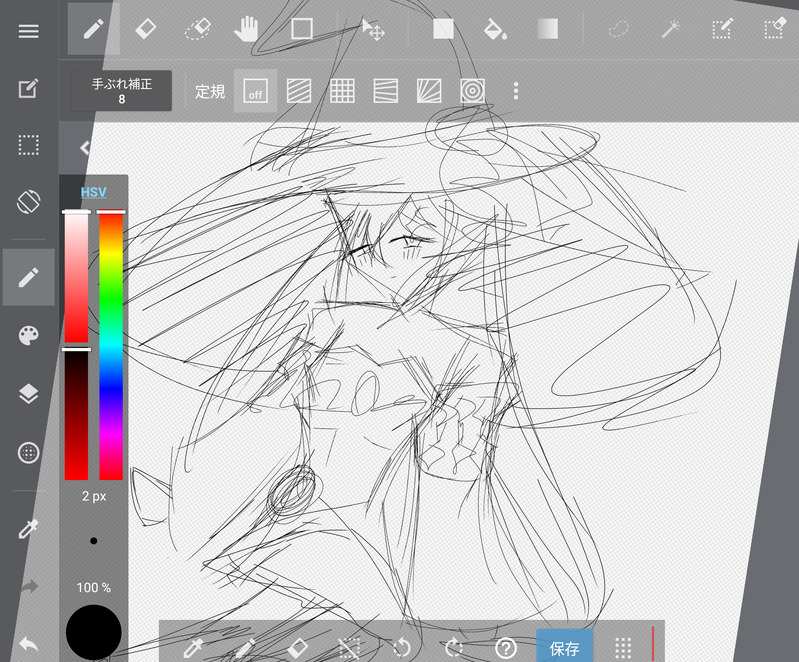Click the 100 % opacity value
This screenshot has width=799, height=662.
tap(94, 588)
